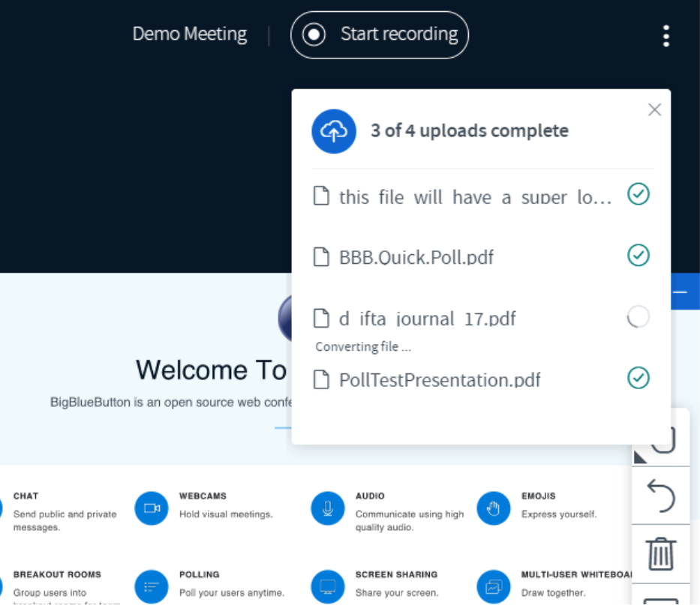Click the Webcams camera icon on the slide

click(x=152, y=508)
